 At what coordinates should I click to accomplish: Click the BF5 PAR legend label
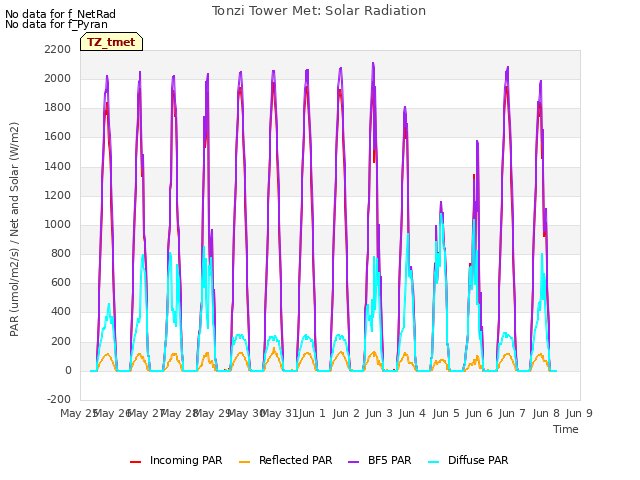coord(390,460)
